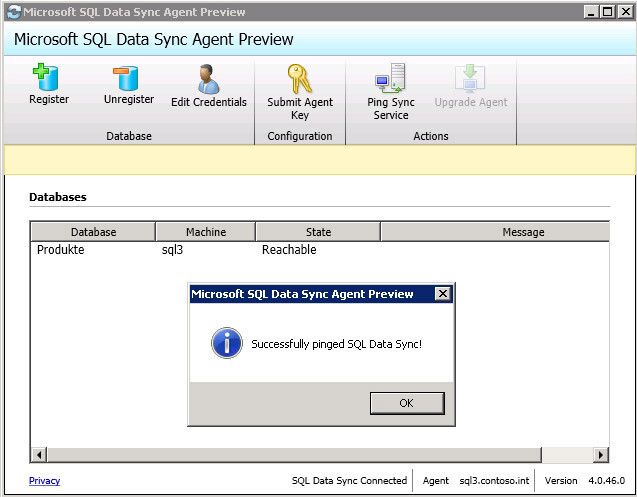637x497 pixels.
Task: Click the Reachable state cell
Action: click(289, 250)
